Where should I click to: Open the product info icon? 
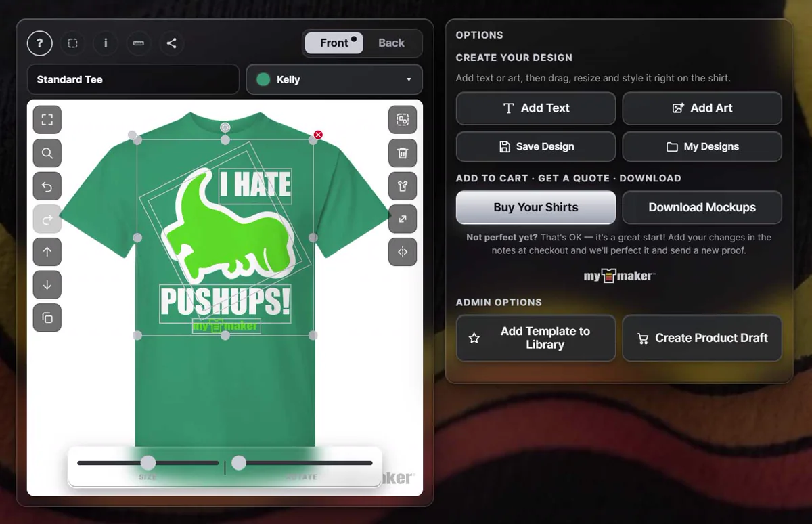pos(106,43)
